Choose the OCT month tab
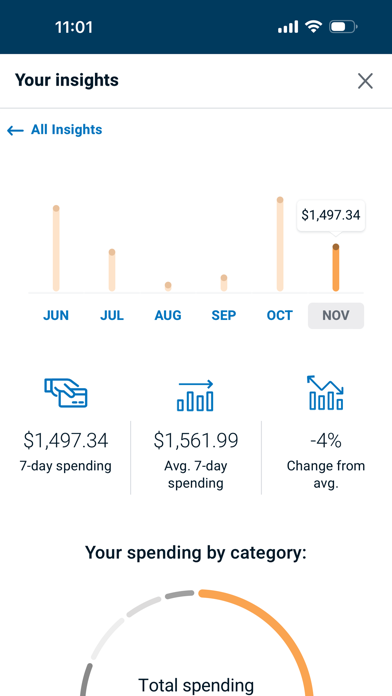Image resolution: width=392 pixels, height=696 pixels. click(x=280, y=316)
